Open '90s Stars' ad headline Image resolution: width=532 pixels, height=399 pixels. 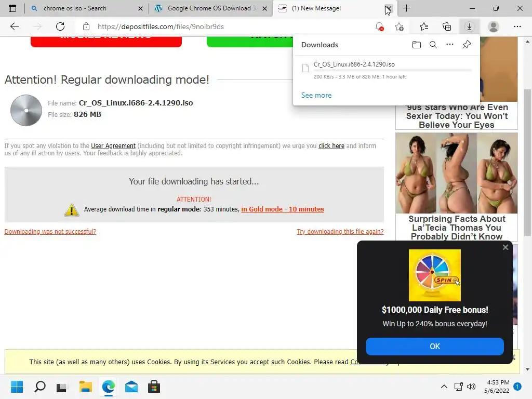coord(457,116)
